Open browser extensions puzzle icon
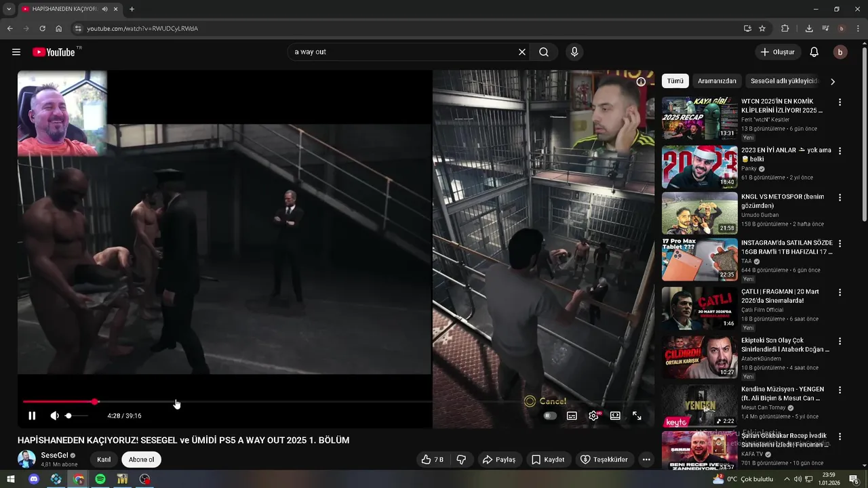 point(785,28)
